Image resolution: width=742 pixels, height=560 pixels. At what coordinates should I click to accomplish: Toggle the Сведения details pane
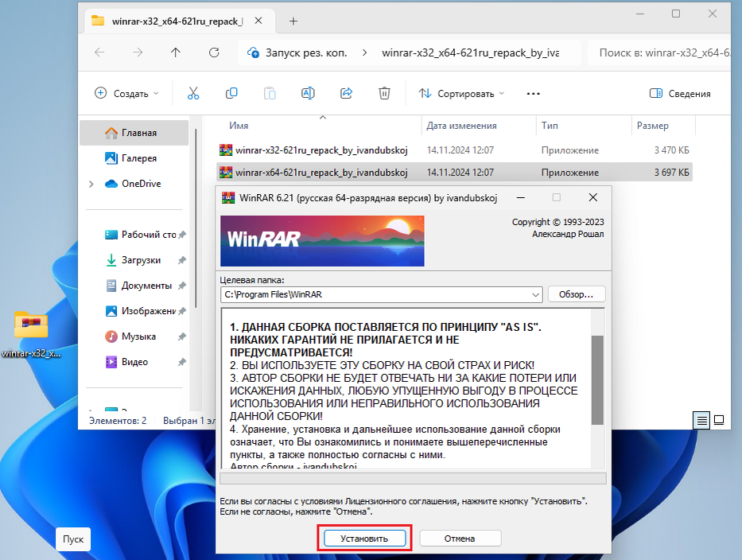[x=679, y=93]
